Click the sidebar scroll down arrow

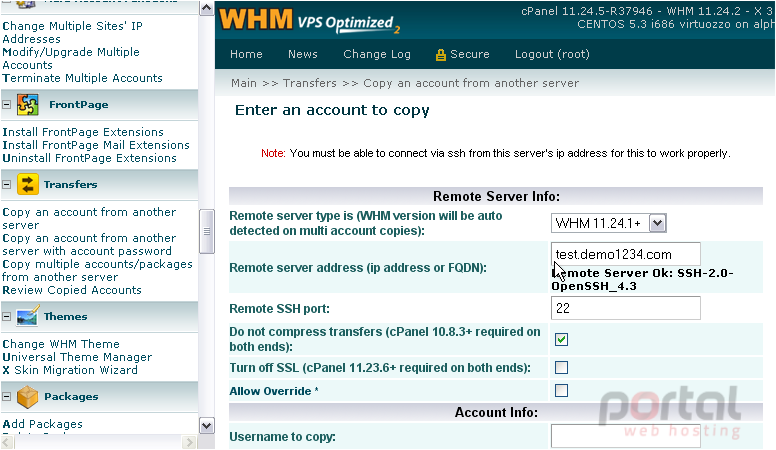pos(206,425)
